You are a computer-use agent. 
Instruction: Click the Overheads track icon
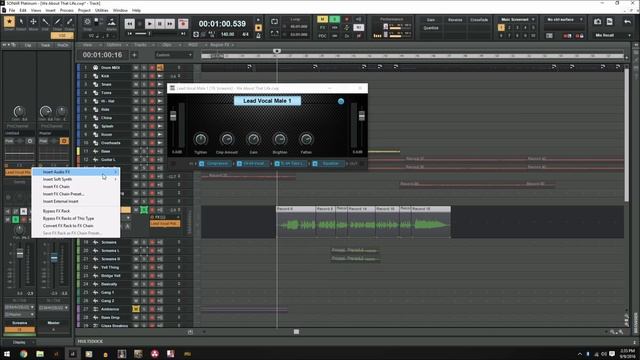pos(95,143)
